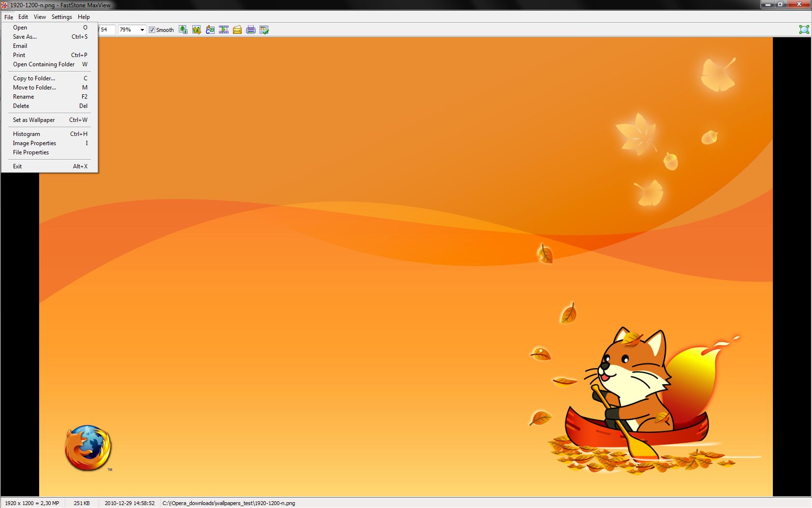Click the Resize image toolbar icon
The height and width of the screenshot is (508, 812).
coord(183,30)
